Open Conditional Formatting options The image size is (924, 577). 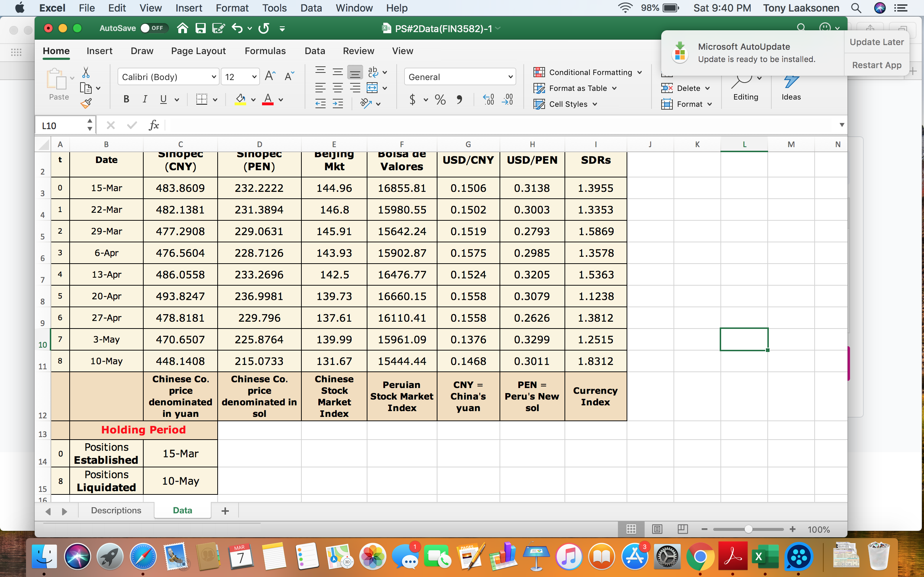tap(588, 72)
